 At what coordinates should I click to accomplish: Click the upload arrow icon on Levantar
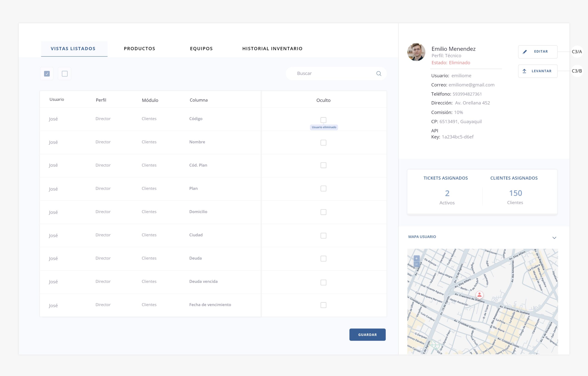coord(524,71)
